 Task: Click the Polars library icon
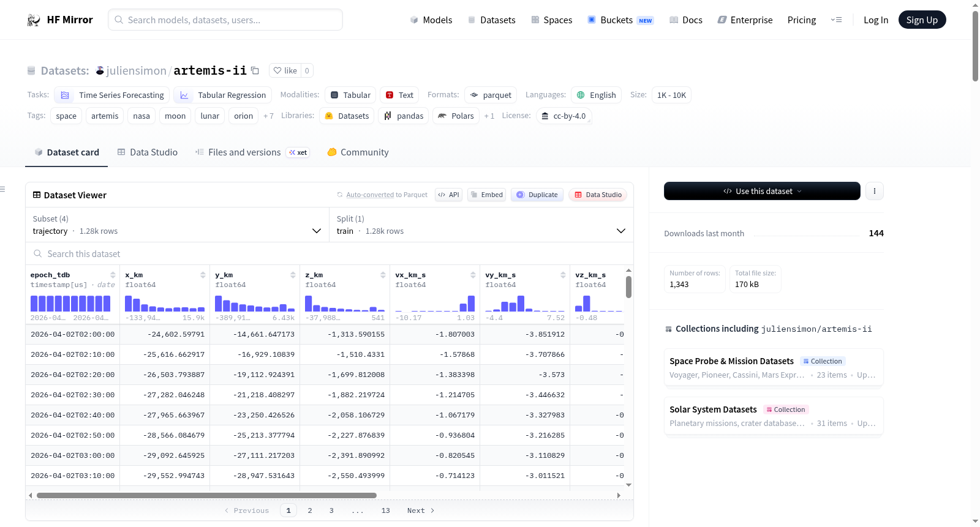442,116
